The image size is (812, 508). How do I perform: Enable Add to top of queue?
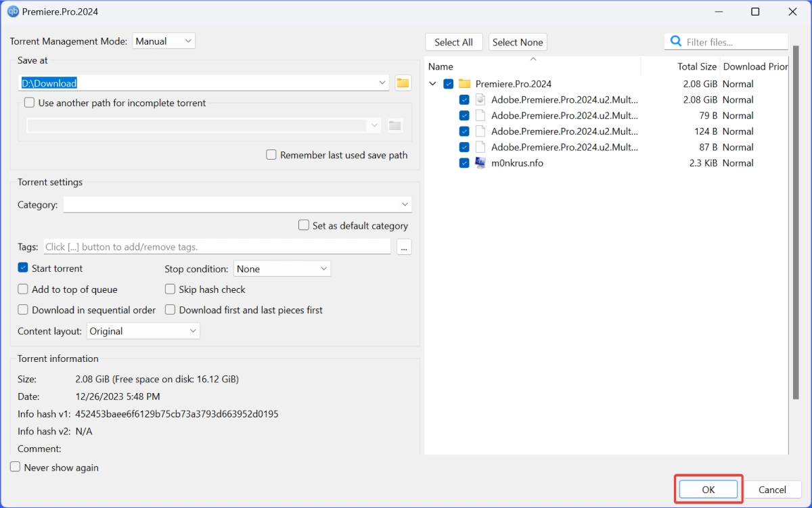point(23,289)
